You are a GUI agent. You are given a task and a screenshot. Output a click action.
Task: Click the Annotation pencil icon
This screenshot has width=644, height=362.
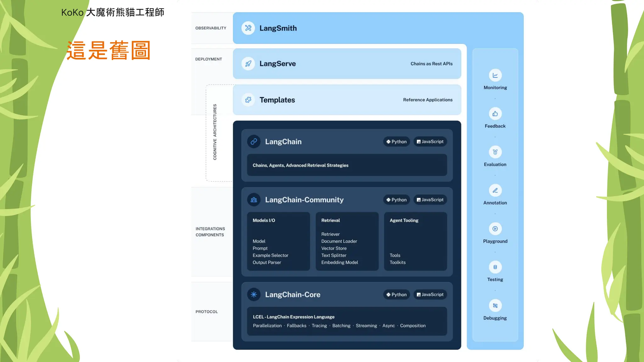[x=495, y=190]
